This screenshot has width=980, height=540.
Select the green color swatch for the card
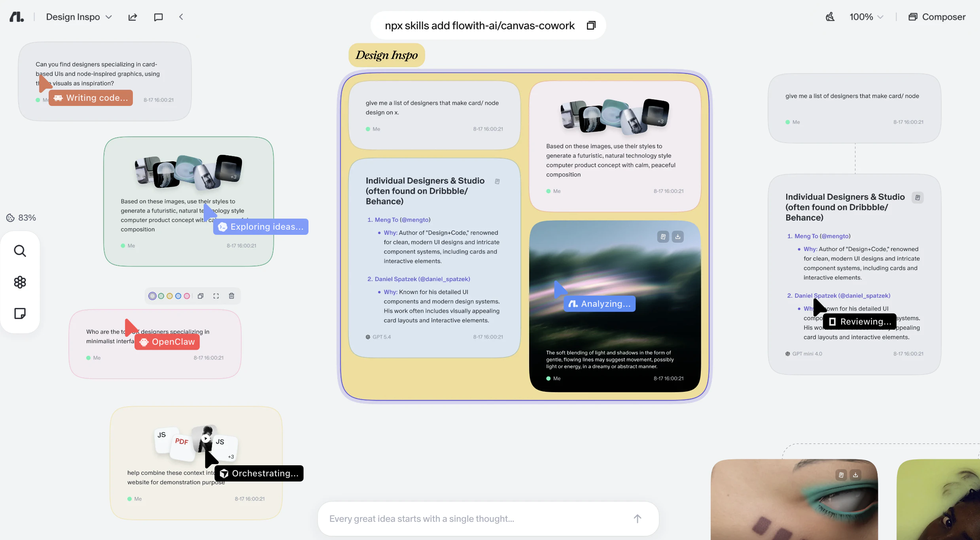[x=161, y=295]
